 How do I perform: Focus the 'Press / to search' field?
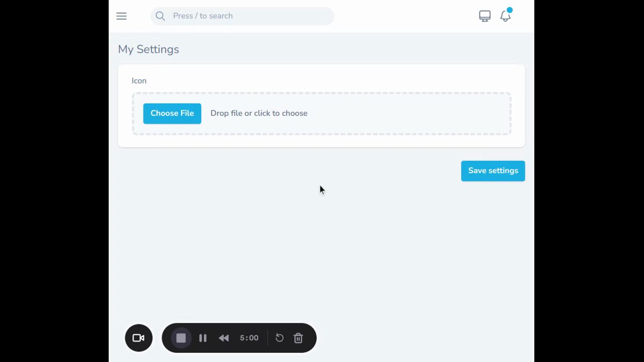click(243, 16)
